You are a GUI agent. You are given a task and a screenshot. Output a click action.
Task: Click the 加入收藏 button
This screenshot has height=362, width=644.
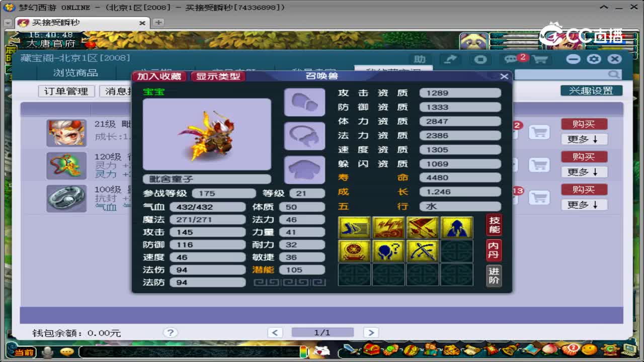click(x=159, y=76)
